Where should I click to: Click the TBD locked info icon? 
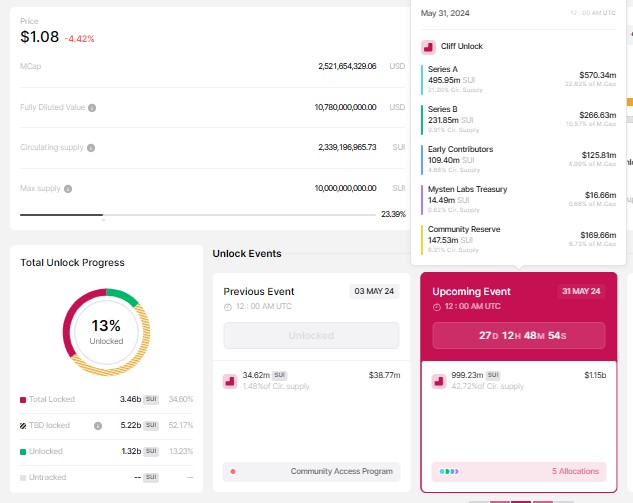[98, 425]
